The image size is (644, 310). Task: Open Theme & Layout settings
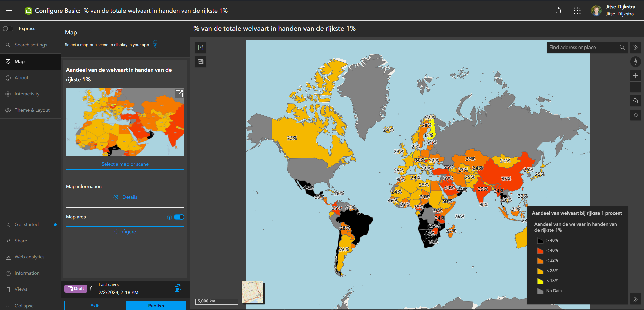pyautogui.click(x=30, y=110)
